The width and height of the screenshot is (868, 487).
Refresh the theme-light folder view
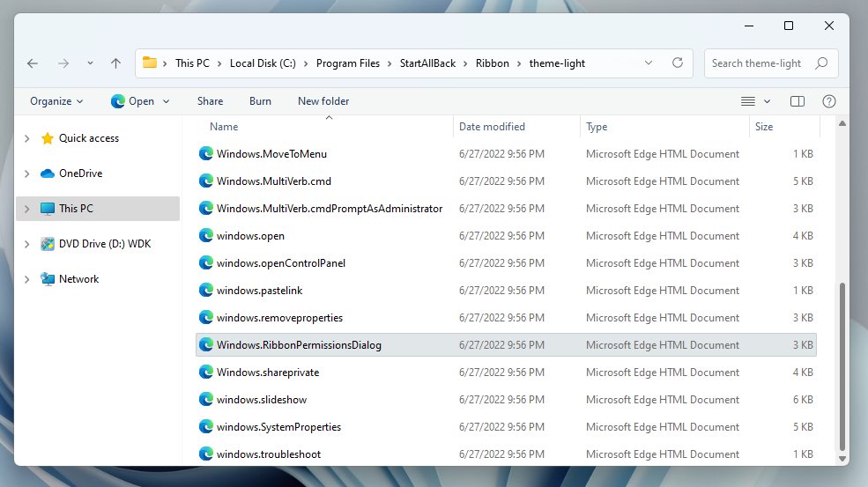click(678, 63)
